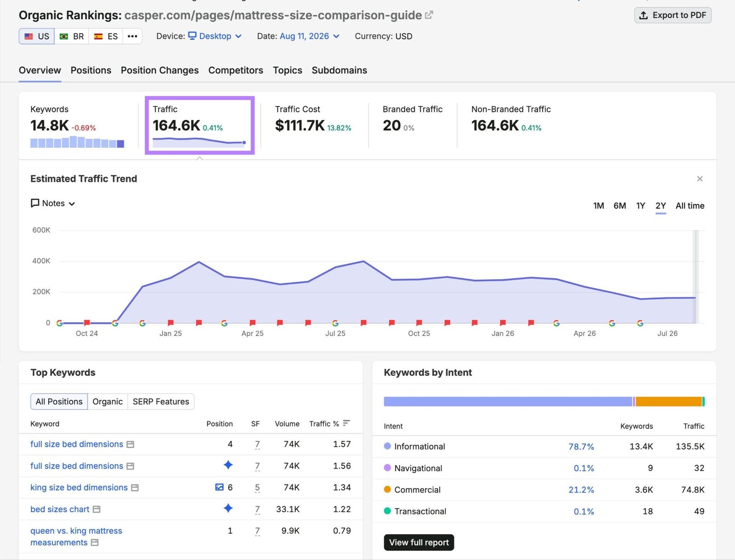Filter Top Keywords by SERP Features
Viewport: 735px width, 560px height.
161,402
